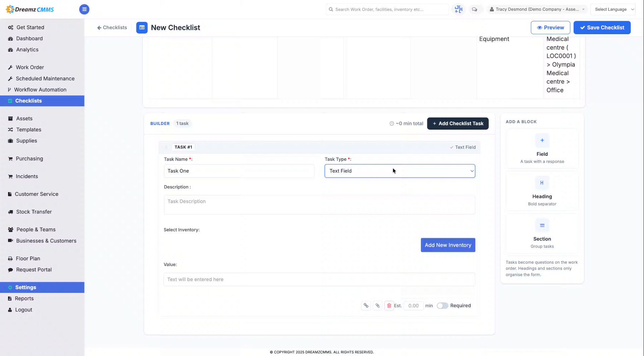Click the People & Teams group icon
The image size is (644, 356).
point(10,230)
